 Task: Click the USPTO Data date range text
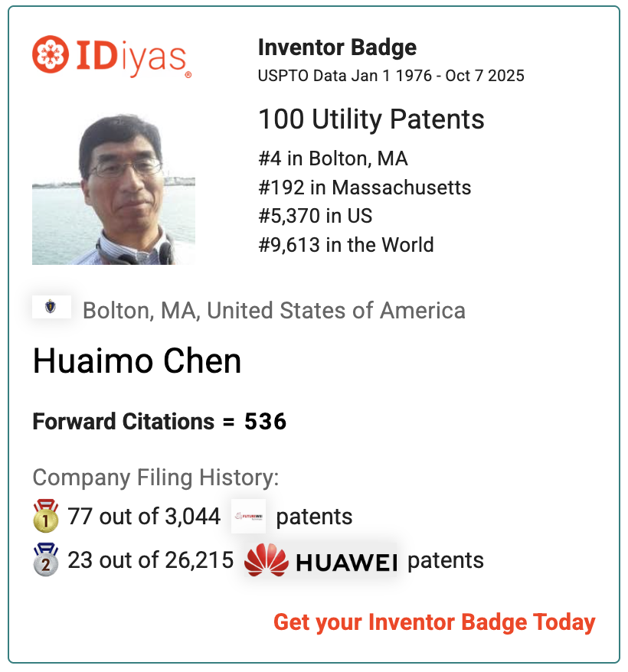coord(391,76)
